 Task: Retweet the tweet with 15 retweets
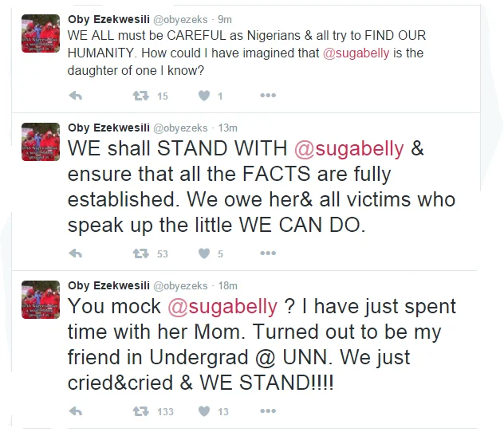[x=141, y=96]
